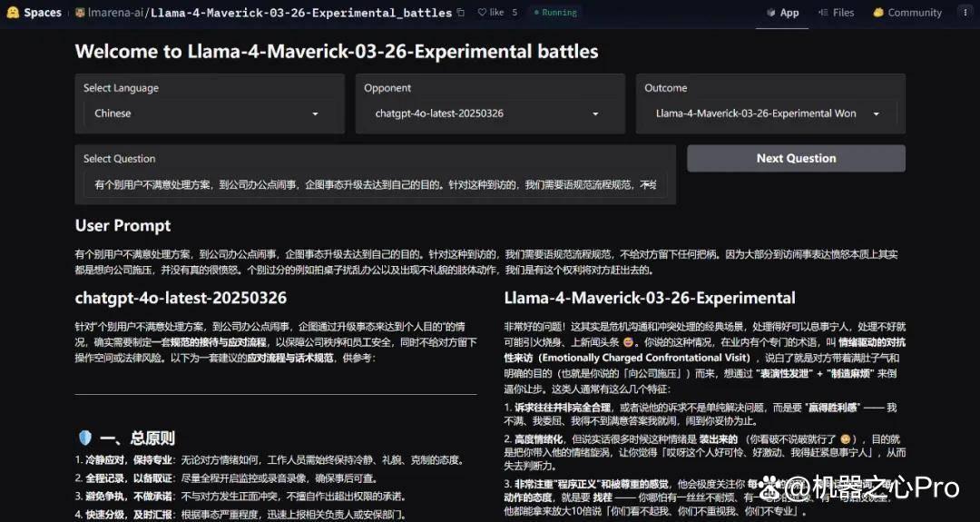This screenshot has height=522, width=980.
Task: Open the three-dot options menu
Action: point(965,13)
